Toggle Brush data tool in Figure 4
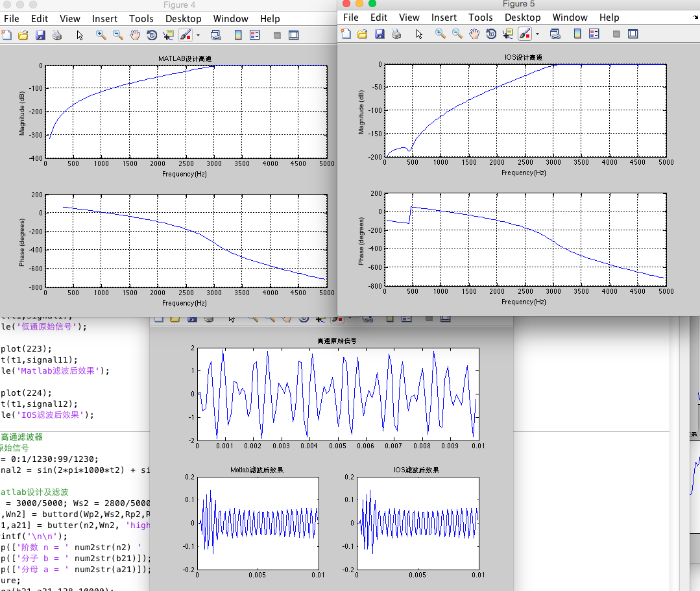This screenshot has width=700, height=591. click(x=186, y=35)
